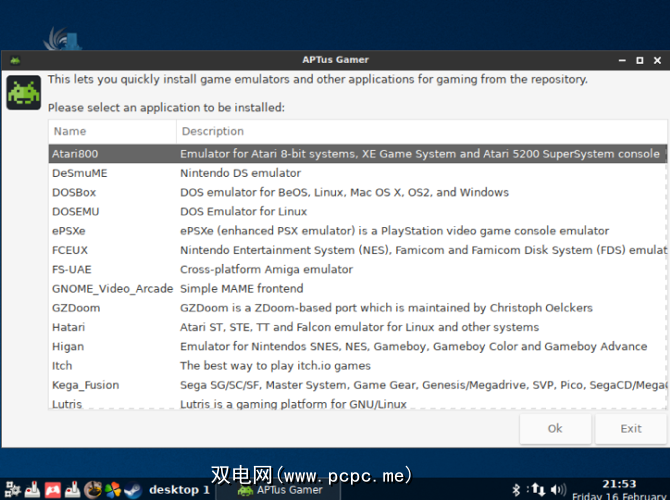Screen dimensions: 670x500
Task: Open the window menu icon in title bar
Action: [x=15, y=60]
